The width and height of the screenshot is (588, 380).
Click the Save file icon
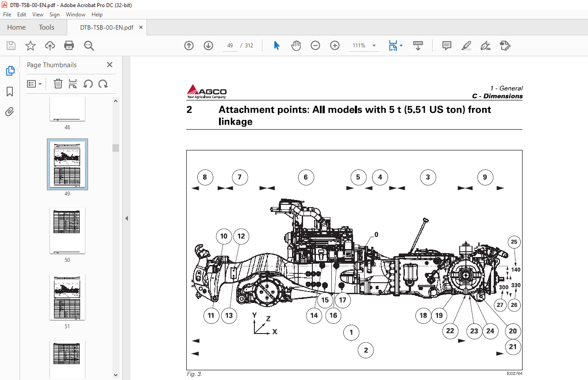(x=11, y=46)
